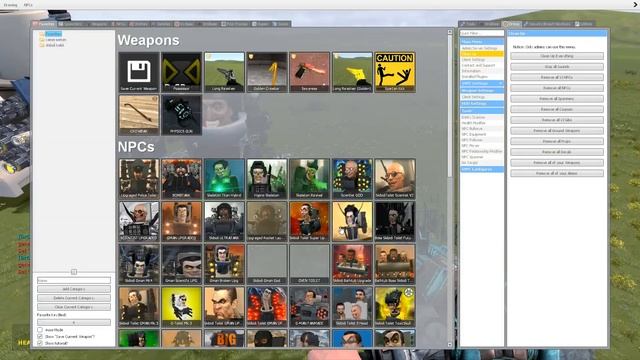This screenshot has width=640, height=360.
Task: Click the Remove all Corpses button
Action: coord(557,109)
